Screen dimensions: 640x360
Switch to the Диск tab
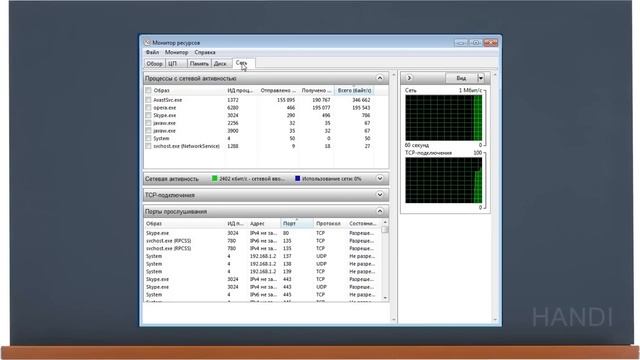tap(222, 64)
